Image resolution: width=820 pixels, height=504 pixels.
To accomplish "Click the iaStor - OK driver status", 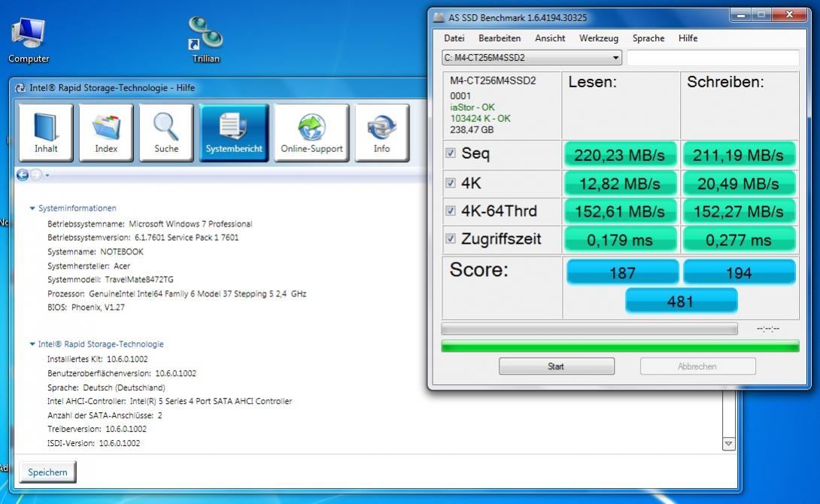I will tap(472, 107).
